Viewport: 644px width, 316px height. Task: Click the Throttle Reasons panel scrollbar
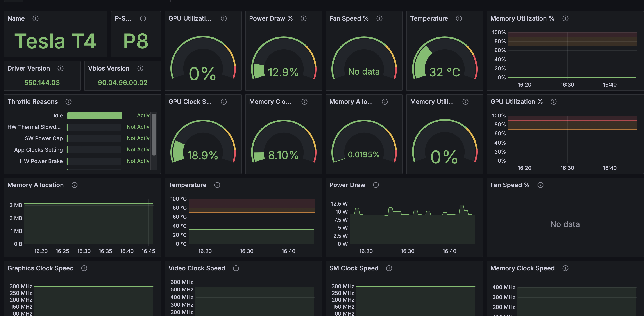point(154,134)
